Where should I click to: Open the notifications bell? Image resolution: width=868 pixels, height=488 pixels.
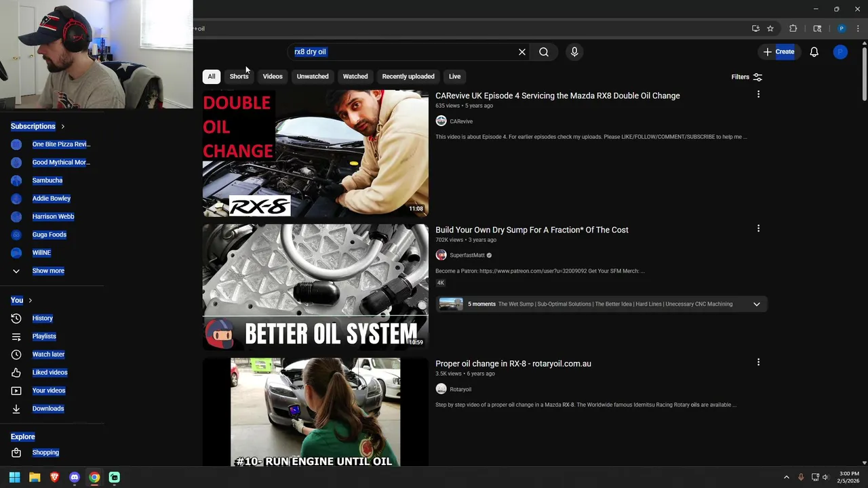(x=814, y=52)
